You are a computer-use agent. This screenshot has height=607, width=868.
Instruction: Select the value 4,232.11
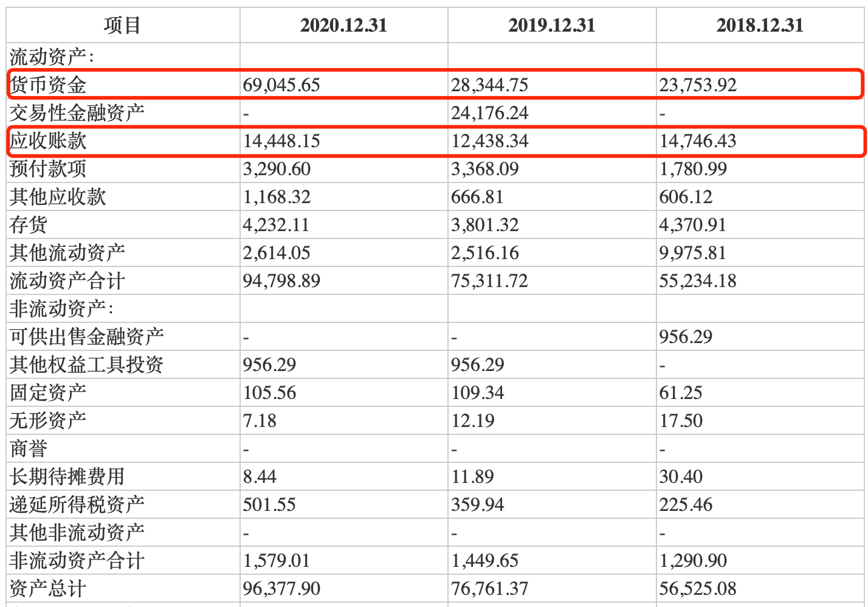[x=276, y=224]
